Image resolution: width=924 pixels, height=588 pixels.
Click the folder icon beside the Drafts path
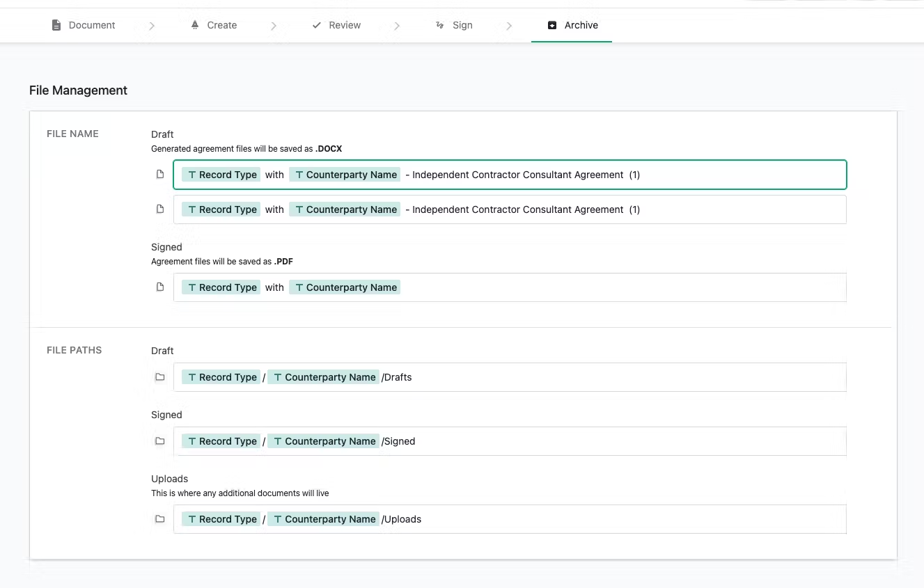[159, 376]
